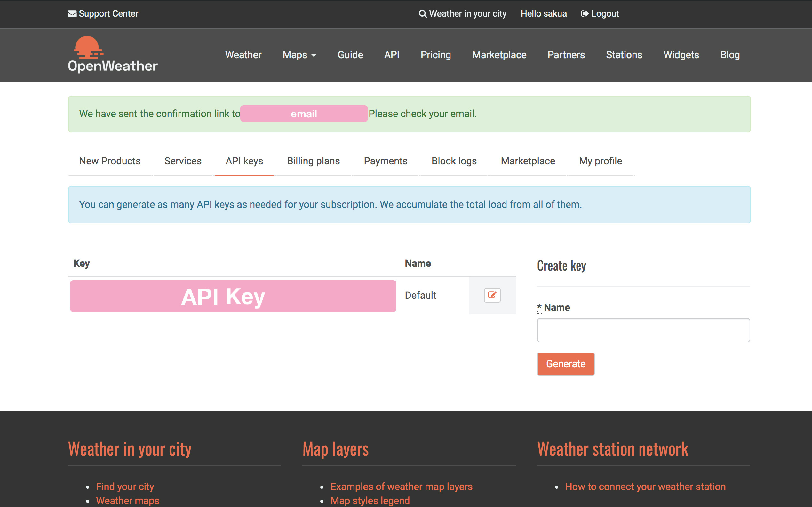Open the Partners page
The height and width of the screenshot is (507, 812).
566,55
